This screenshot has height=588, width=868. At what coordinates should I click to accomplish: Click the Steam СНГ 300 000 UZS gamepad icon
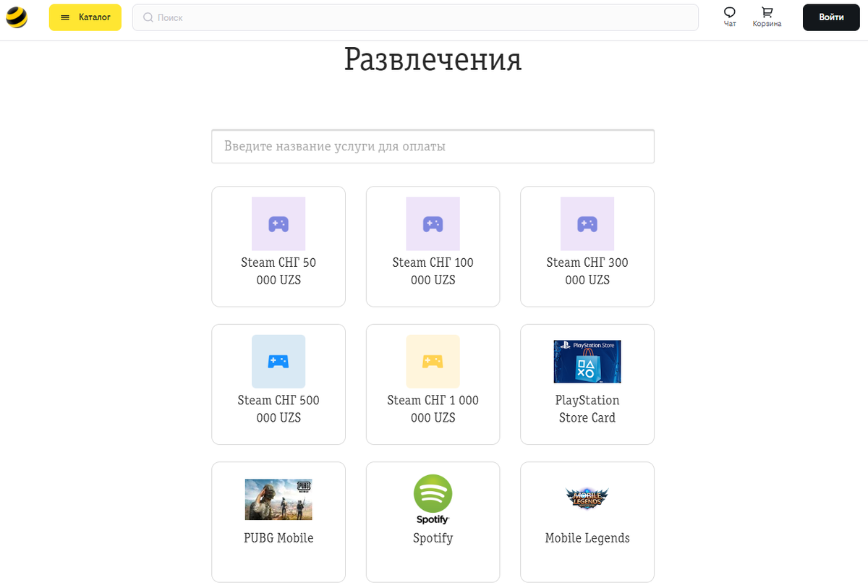pos(587,224)
